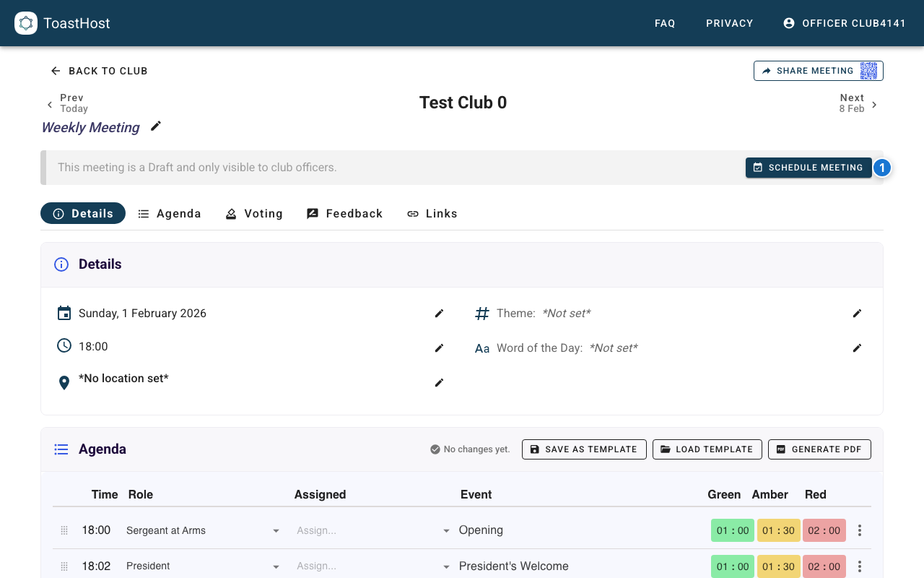Viewport: 924px width, 578px height.
Task: Click the hashtag icon next to Theme
Action: point(481,313)
